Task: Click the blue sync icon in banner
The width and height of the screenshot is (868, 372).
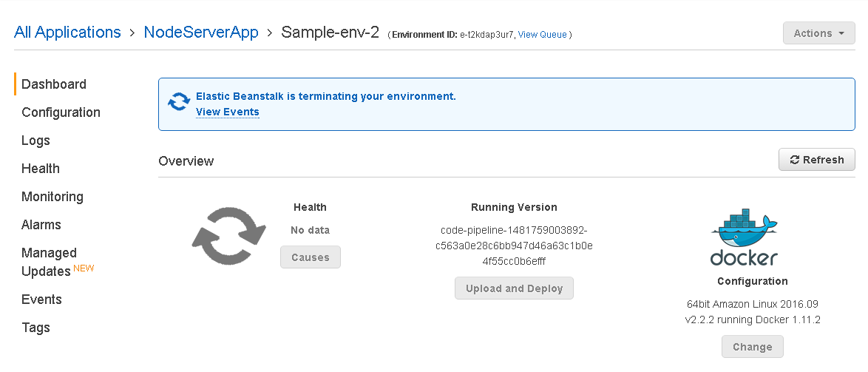Action: tap(179, 102)
